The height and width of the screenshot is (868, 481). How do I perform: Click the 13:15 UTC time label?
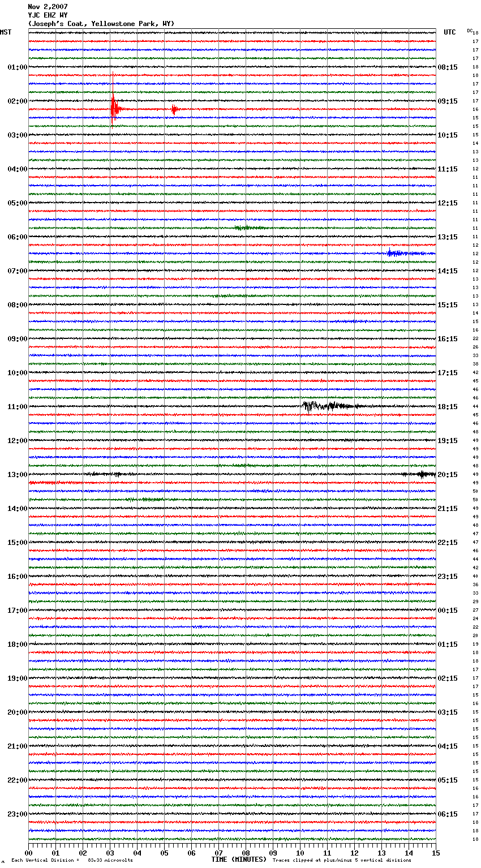tap(447, 237)
